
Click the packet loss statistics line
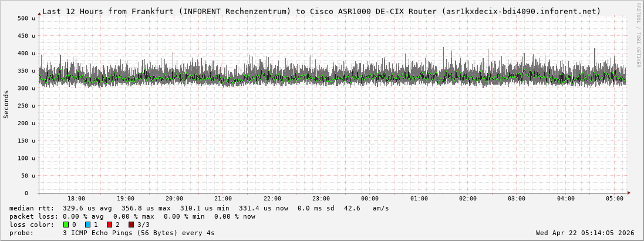point(132,216)
